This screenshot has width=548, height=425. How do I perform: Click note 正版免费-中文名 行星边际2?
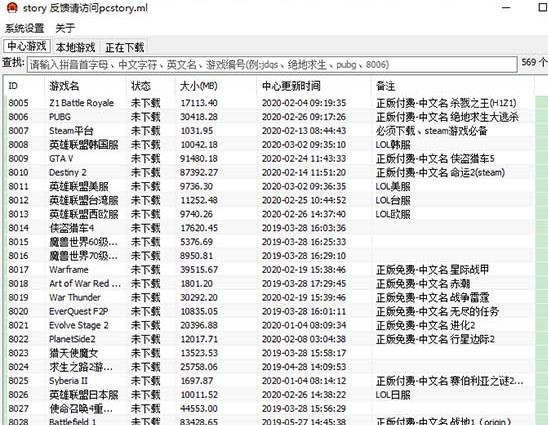coord(435,339)
